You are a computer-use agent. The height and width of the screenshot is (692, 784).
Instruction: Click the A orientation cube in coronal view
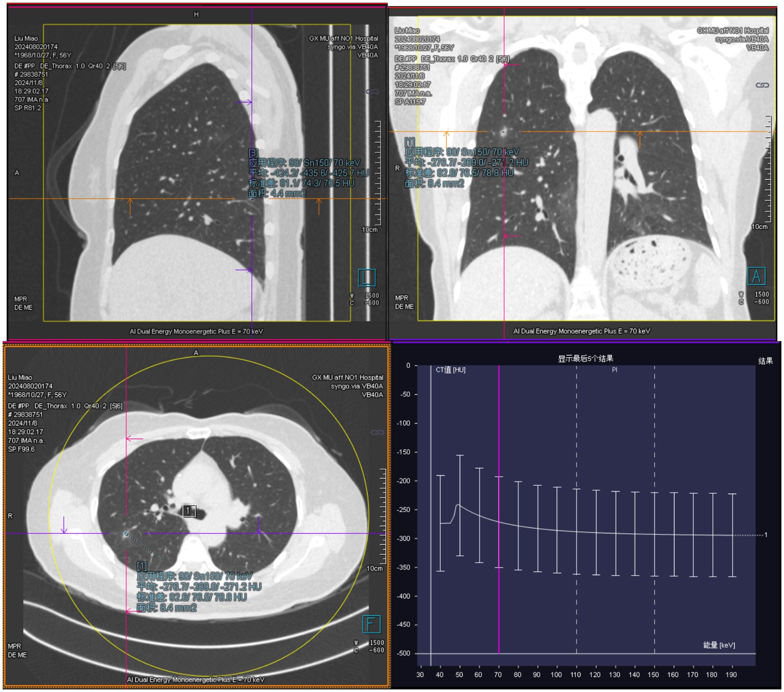[757, 276]
